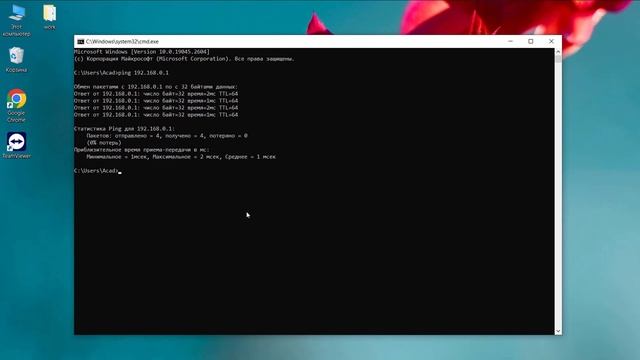Image resolution: width=640 pixels, height=360 pixels.
Task: Click the approximate round-trip time header
Action: pyautogui.click(x=141, y=150)
